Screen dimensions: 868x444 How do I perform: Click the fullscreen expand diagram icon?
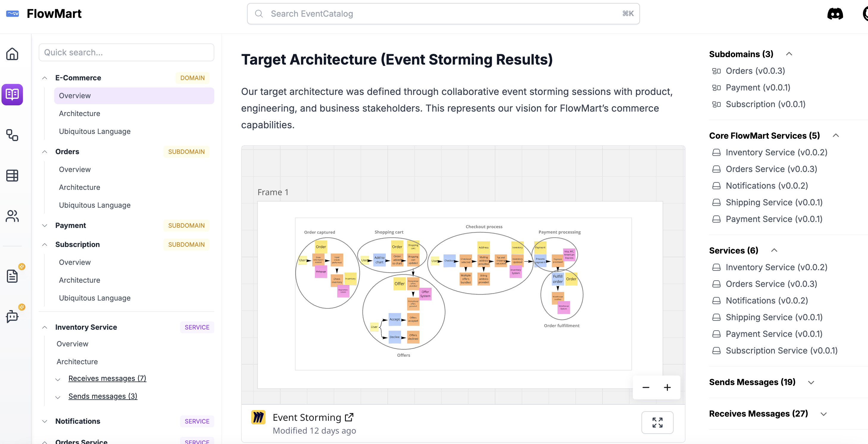[657, 423]
